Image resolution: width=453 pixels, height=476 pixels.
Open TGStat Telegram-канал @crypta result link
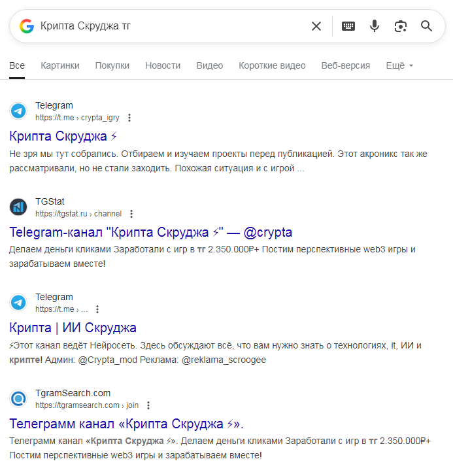151,232
